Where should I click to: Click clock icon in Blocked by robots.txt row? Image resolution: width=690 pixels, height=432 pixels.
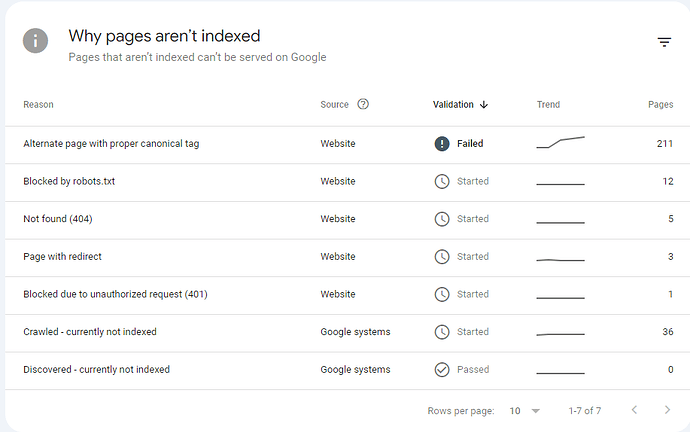tap(442, 181)
